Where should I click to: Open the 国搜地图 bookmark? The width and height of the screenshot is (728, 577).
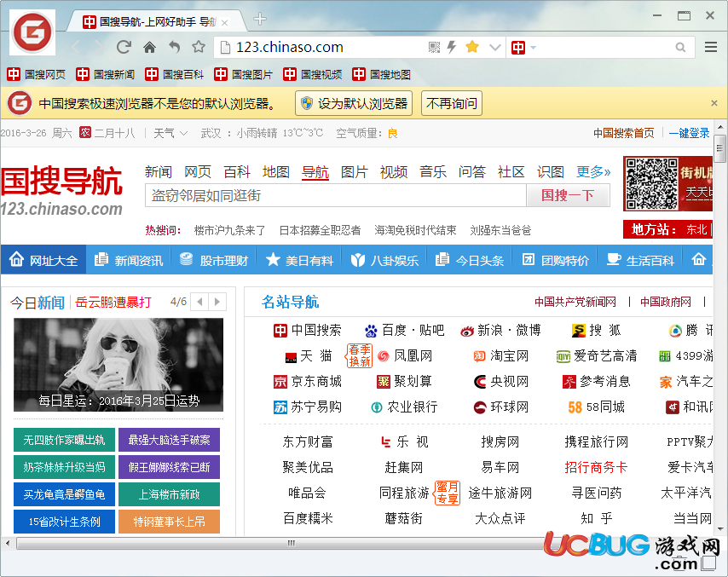[x=381, y=74]
